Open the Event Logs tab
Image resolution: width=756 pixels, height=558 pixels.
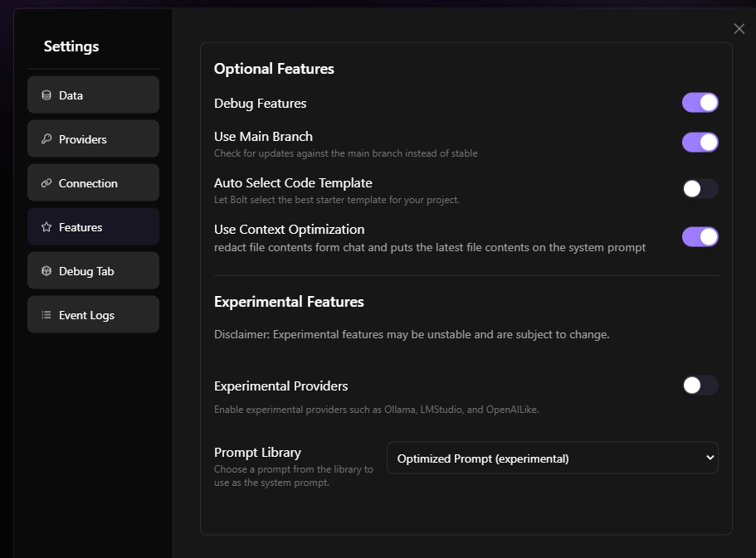pyautogui.click(x=93, y=314)
